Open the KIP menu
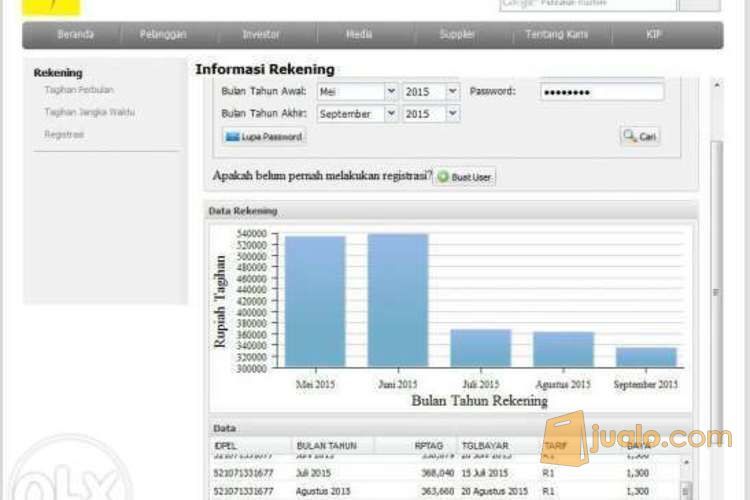Screen dimensions: 750x500 [x=653, y=34]
